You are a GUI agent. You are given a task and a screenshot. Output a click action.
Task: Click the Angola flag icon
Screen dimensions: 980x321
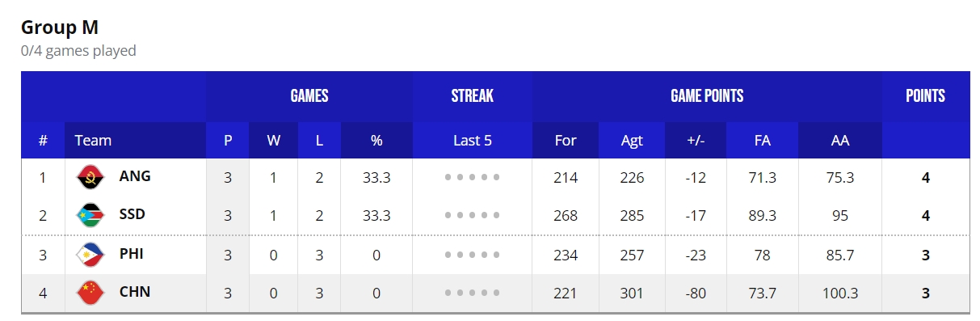click(x=90, y=177)
